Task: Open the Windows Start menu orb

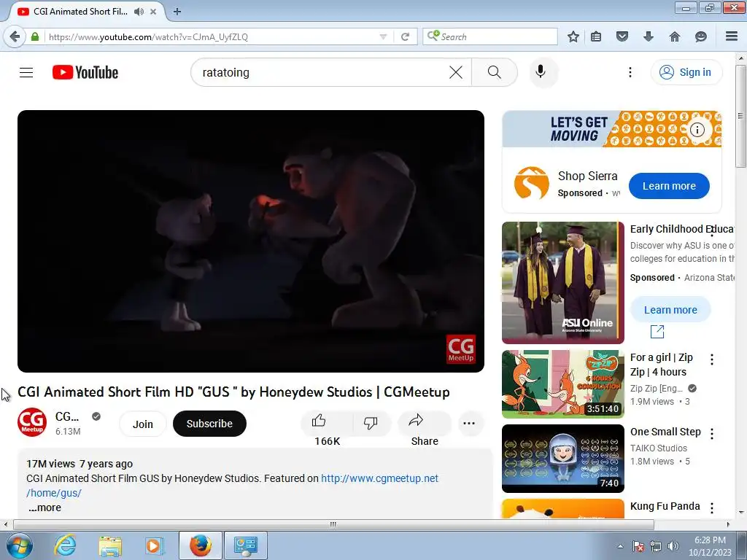Action: (x=20, y=545)
